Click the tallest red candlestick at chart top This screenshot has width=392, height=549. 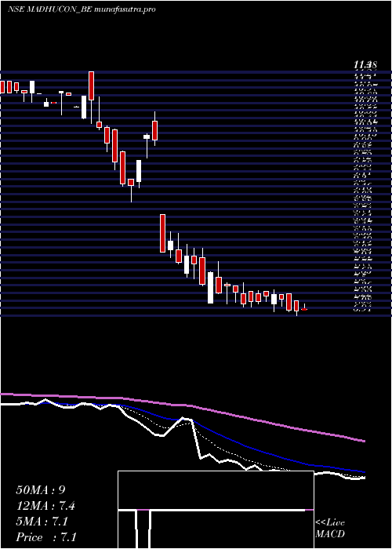tap(92, 86)
